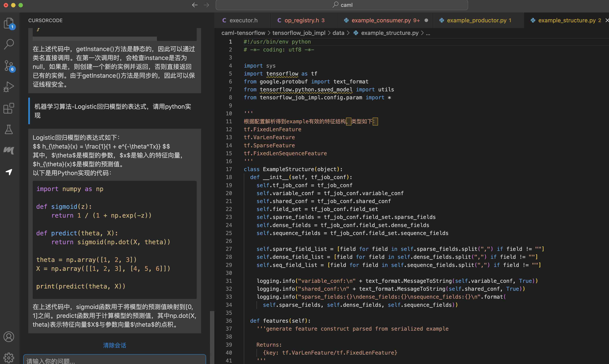This screenshot has width=609, height=364.
Task: Click the tf.SparseFeature line
Action: 269,145
